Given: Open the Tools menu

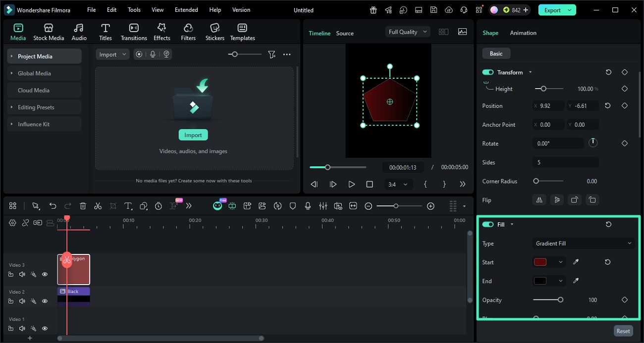Looking at the screenshot, I should click(x=134, y=9).
